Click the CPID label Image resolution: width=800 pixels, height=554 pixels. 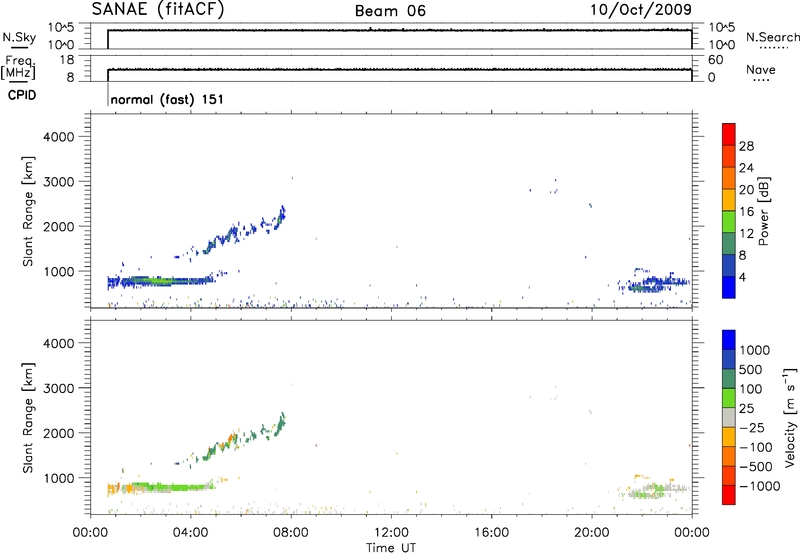click(x=22, y=95)
